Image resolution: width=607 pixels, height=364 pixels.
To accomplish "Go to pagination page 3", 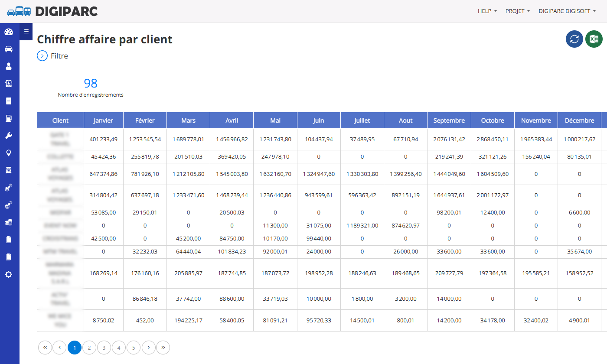I will (104, 348).
